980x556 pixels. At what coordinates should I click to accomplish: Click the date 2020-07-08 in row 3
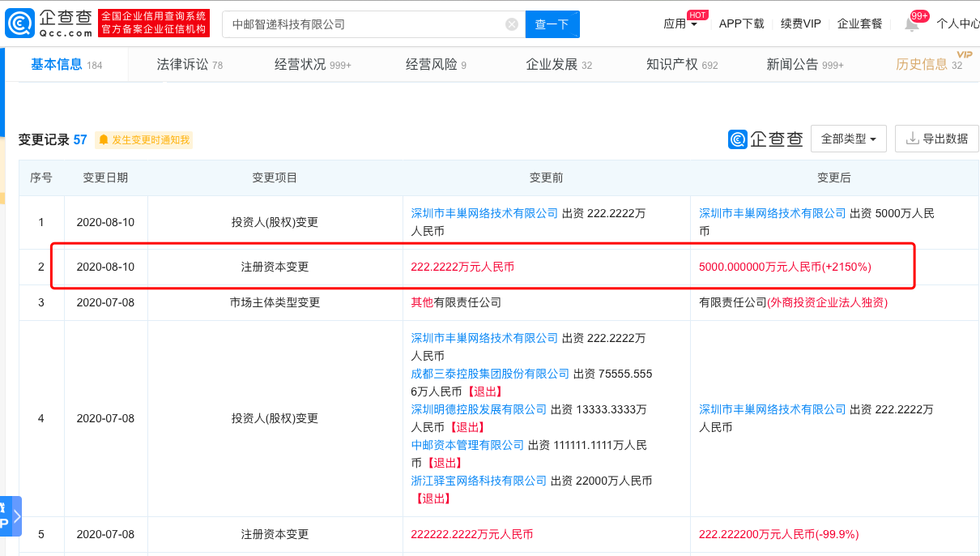[105, 302]
